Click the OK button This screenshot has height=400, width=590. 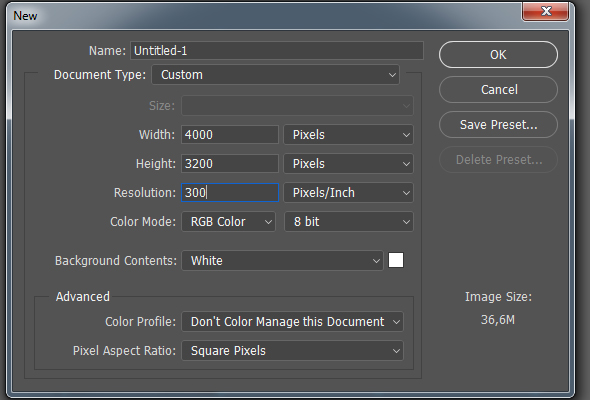click(x=498, y=55)
